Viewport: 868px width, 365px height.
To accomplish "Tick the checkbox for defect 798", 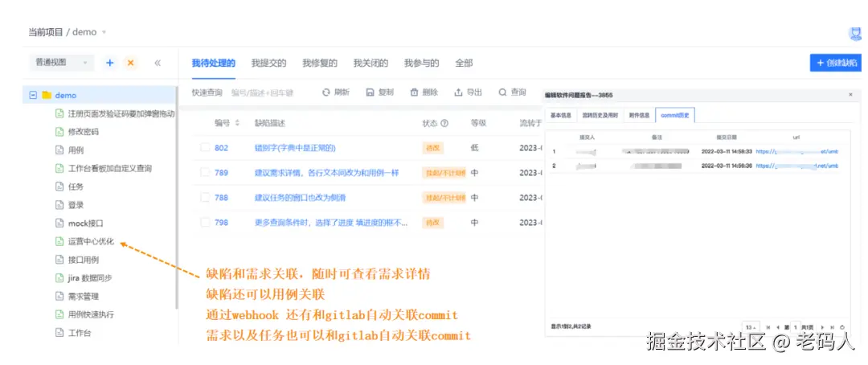I will [x=205, y=222].
